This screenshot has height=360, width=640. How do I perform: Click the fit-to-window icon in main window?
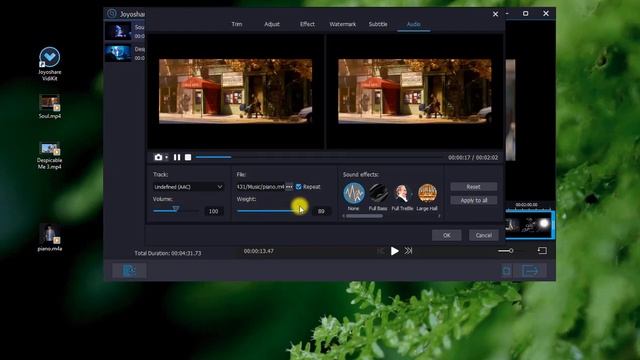tap(542, 251)
